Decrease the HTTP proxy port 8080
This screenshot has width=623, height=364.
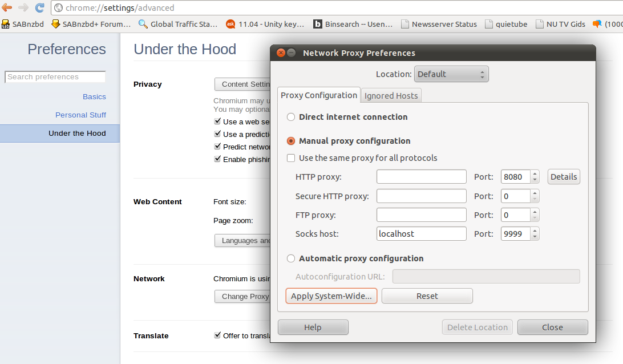[535, 180]
